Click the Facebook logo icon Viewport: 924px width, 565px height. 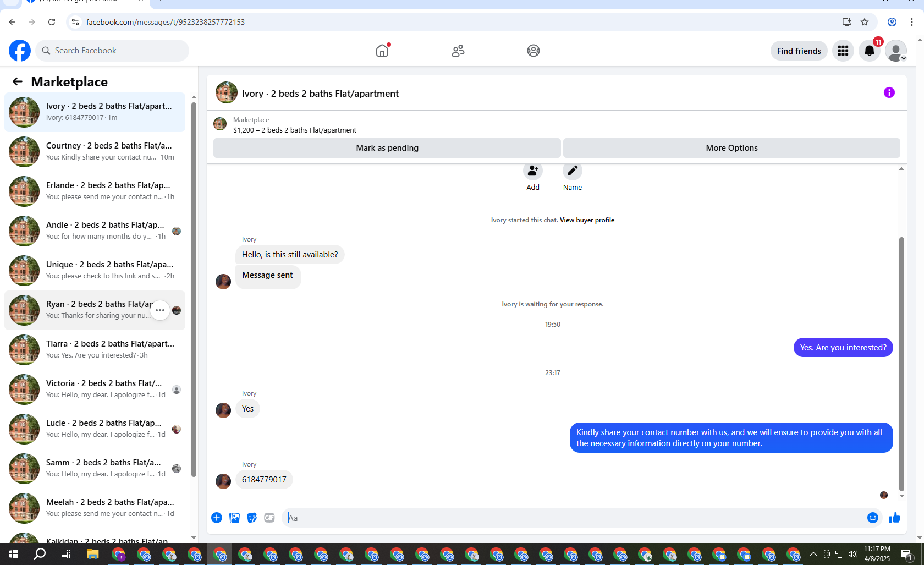click(20, 51)
